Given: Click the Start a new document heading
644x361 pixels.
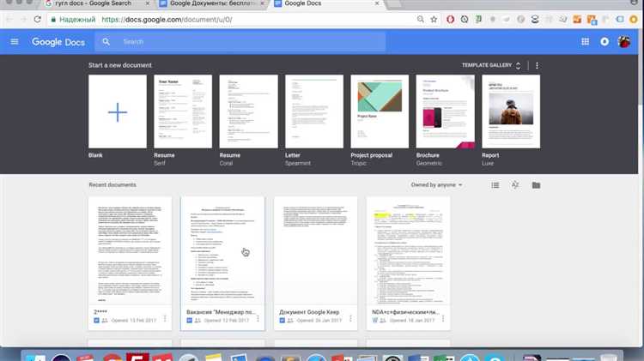Looking at the screenshot, I should click(x=120, y=65).
